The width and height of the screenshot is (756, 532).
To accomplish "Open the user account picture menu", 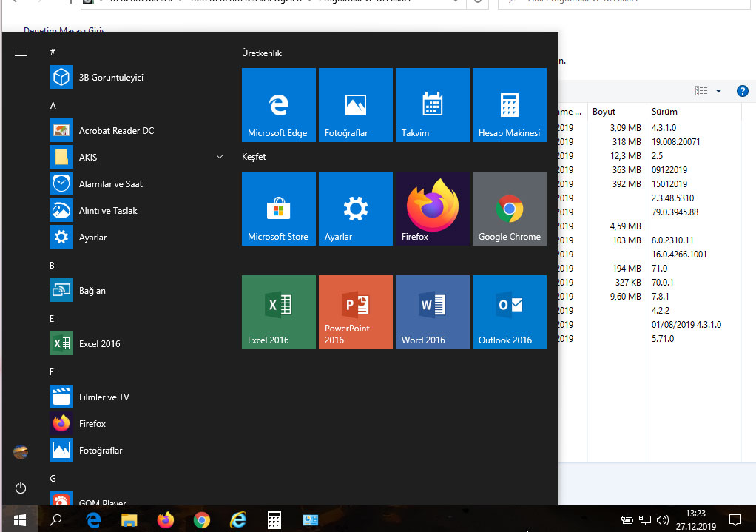I will (x=21, y=452).
